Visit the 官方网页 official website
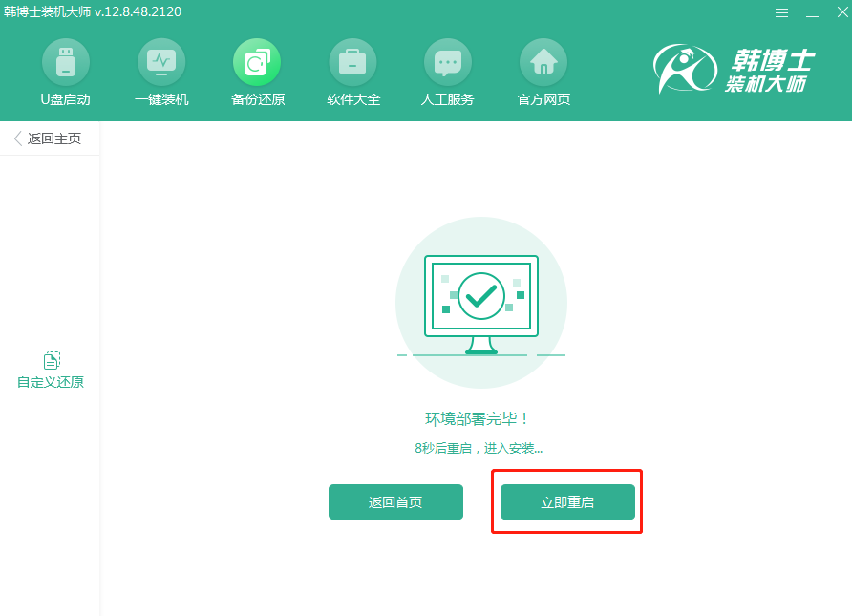852x616 pixels. 543,72
